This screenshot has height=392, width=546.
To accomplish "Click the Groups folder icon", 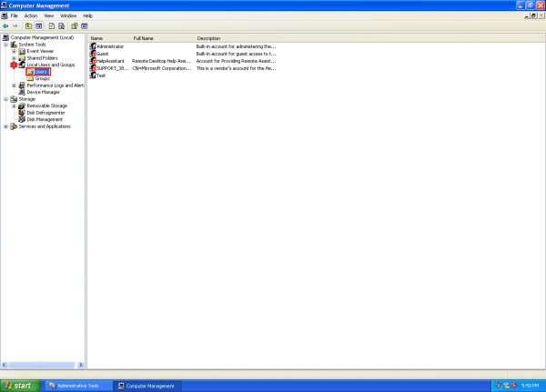I will click(31, 79).
